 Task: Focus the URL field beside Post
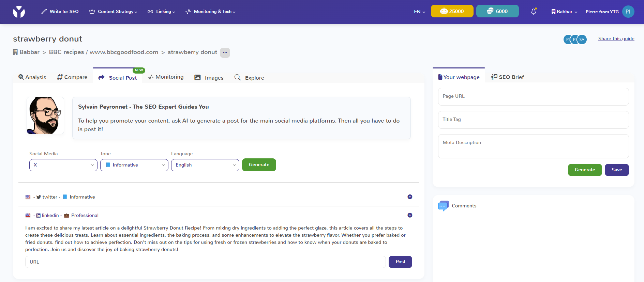pos(206,262)
